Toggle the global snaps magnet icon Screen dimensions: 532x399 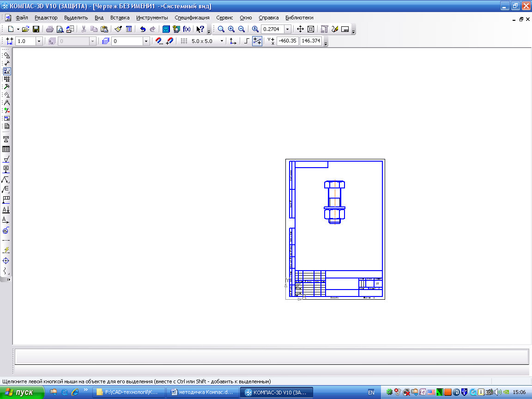coord(159,41)
